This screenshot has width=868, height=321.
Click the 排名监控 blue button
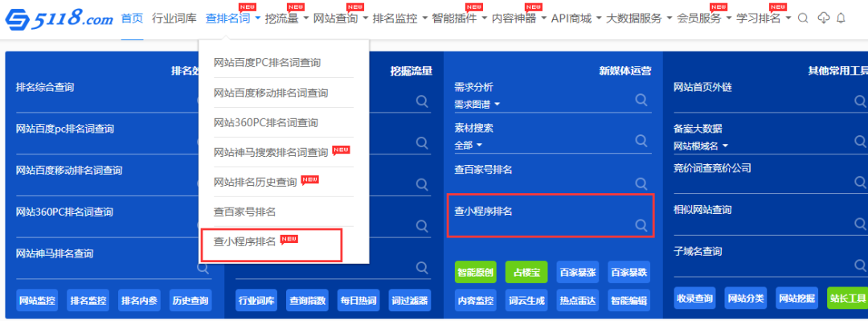click(88, 301)
